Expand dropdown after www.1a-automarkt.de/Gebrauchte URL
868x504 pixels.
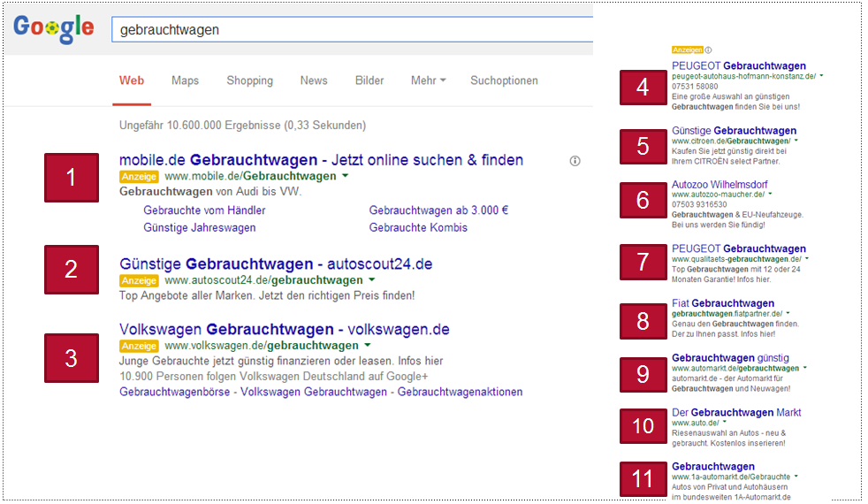(x=796, y=477)
